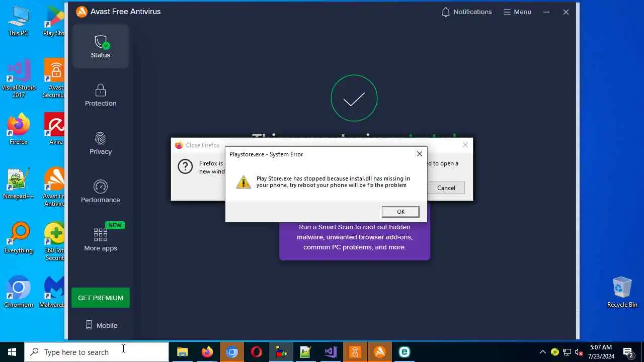Click Cancel in Close Firefox dialog
This screenshot has width=644, height=362.
click(446, 188)
